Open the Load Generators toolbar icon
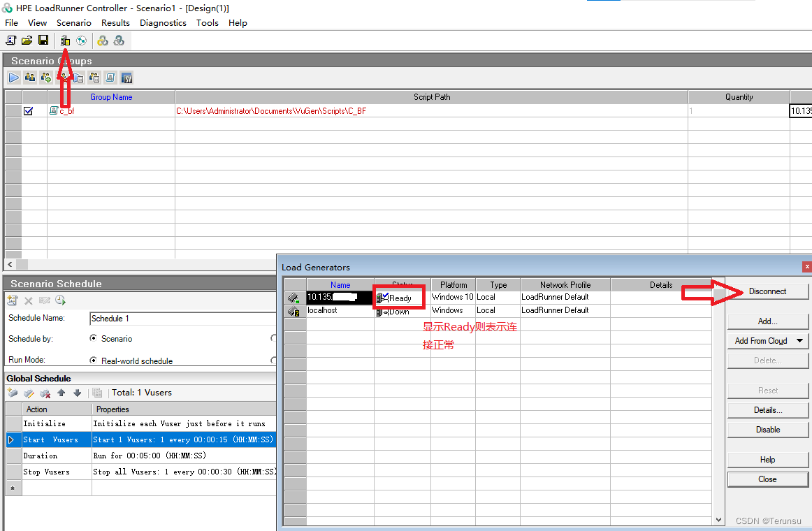 click(x=65, y=41)
